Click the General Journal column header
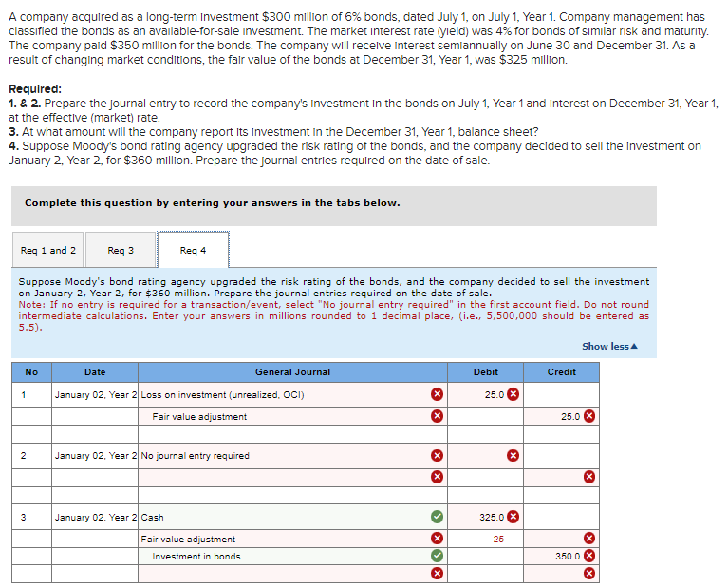This screenshot has height=587, width=728. click(x=292, y=371)
